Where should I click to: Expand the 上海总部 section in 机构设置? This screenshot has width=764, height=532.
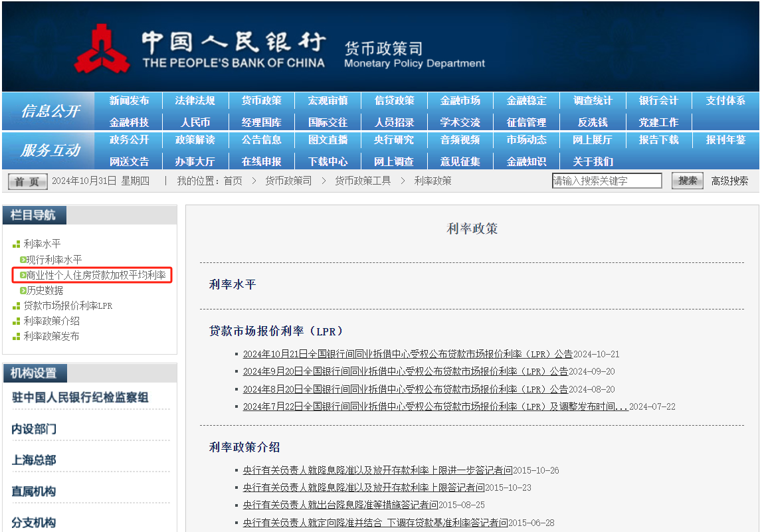[x=34, y=460]
